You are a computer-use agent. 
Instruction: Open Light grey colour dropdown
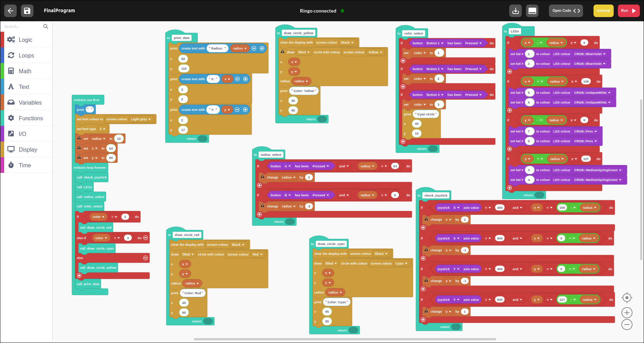(141, 119)
